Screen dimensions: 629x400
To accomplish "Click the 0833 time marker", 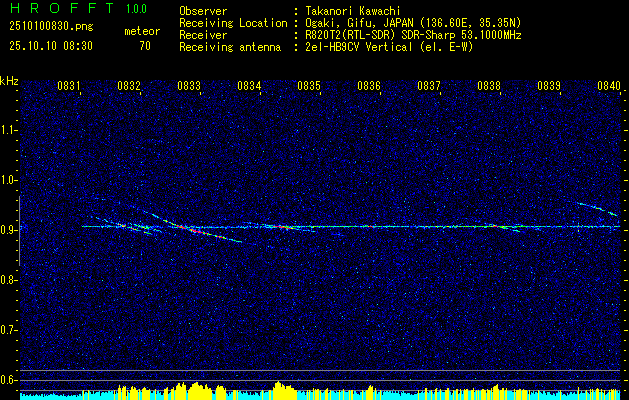I will click(x=189, y=85).
